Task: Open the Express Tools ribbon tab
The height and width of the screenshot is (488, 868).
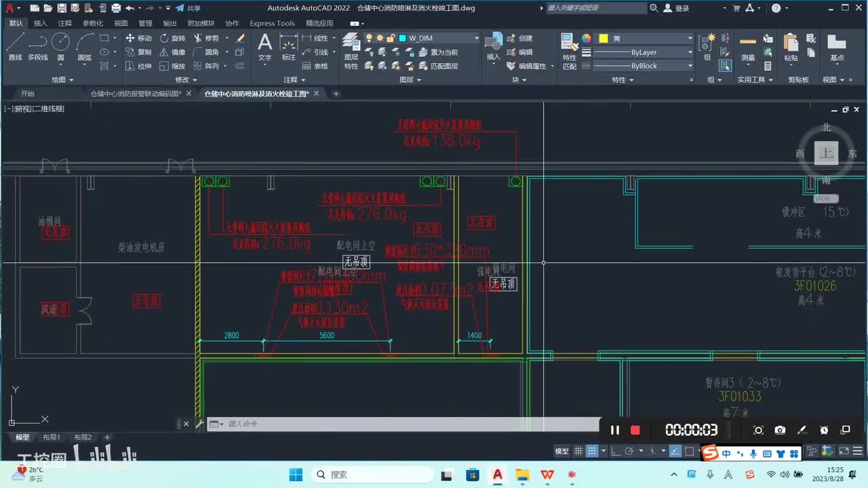Action: click(x=272, y=23)
